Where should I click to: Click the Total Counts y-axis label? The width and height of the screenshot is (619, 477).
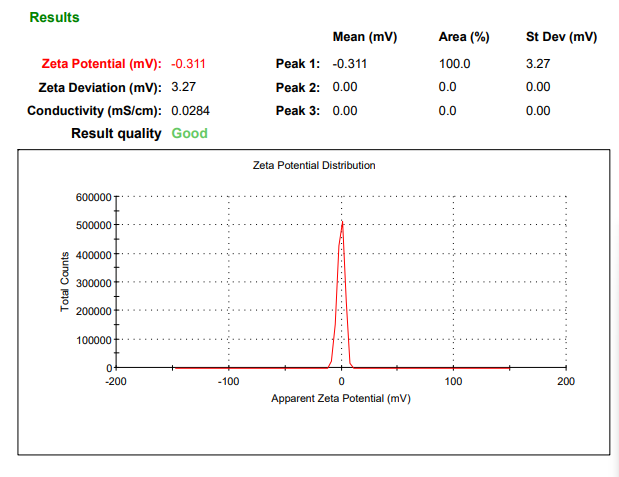click(x=65, y=282)
